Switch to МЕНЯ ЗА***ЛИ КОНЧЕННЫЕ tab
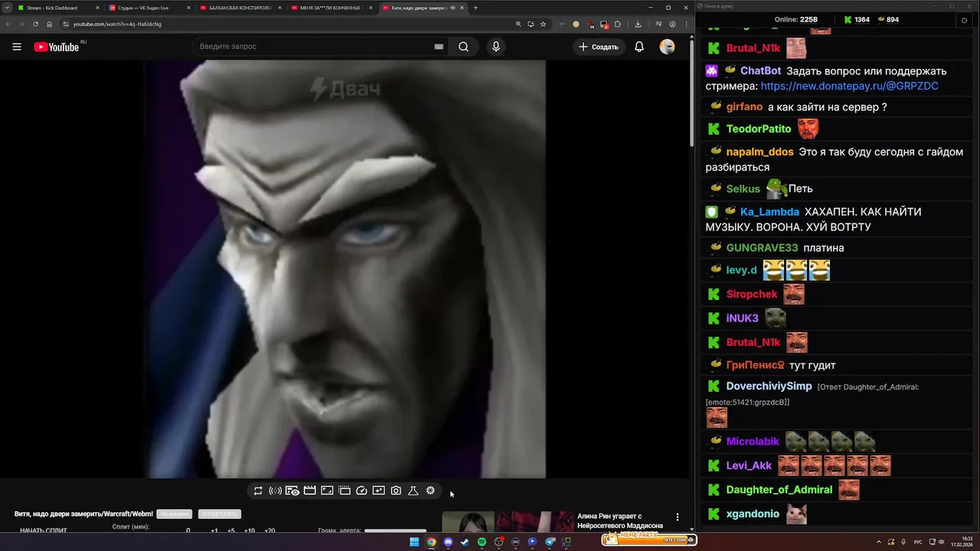Image resolution: width=980 pixels, height=551 pixels. [x=331, y=8]
